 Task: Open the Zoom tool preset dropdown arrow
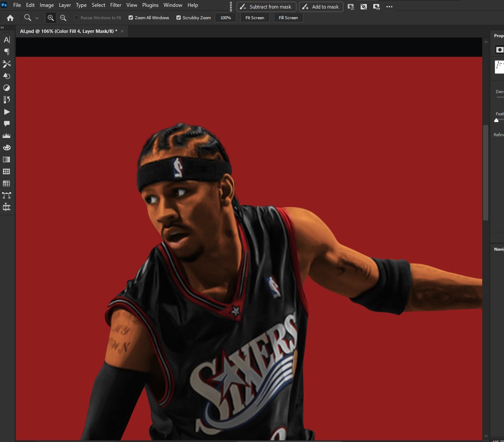coord(37,18)
